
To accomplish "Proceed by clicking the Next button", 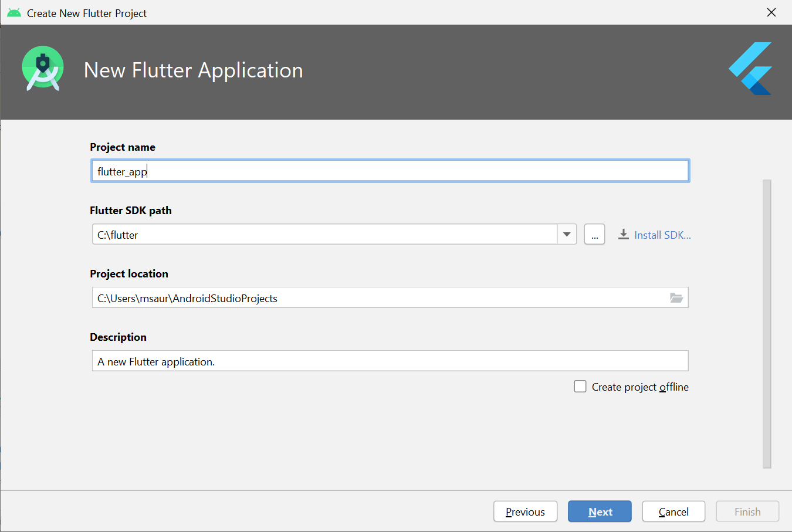I will (600, 511).
